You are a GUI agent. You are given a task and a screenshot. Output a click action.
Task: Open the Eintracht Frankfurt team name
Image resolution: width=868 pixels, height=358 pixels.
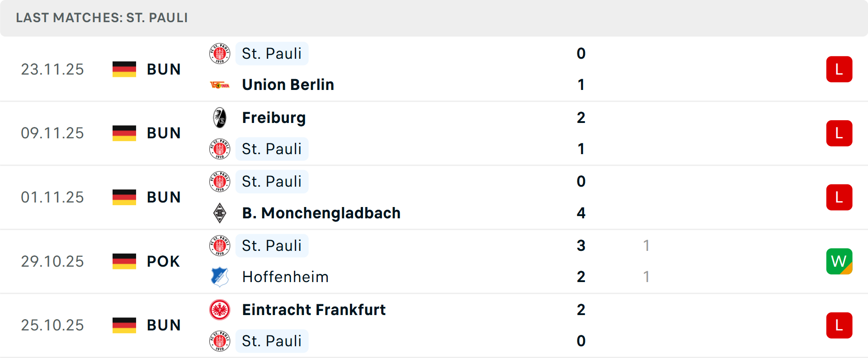point(314,310)
